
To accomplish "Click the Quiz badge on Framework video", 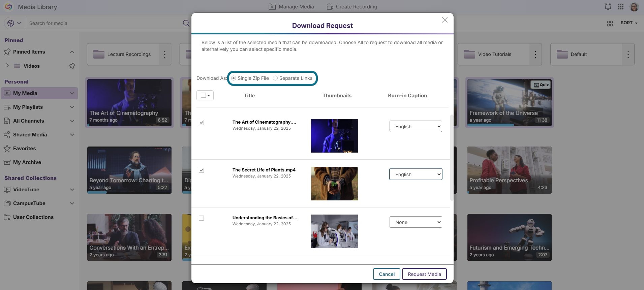I will click(x=541, y=85).
